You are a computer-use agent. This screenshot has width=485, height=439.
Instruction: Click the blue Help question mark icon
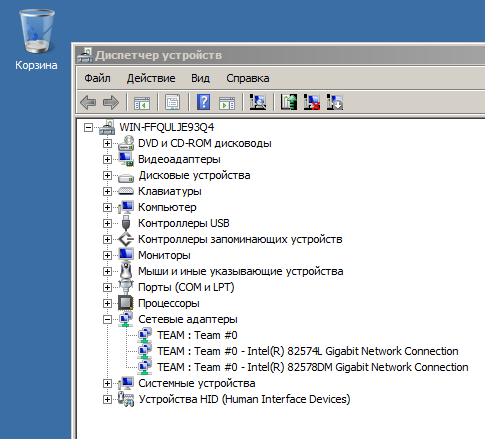[x=204, y=102]
